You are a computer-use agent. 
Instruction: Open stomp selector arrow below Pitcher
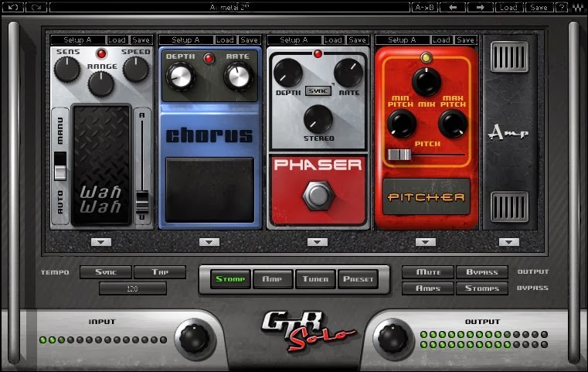click(x=426, y=242)
